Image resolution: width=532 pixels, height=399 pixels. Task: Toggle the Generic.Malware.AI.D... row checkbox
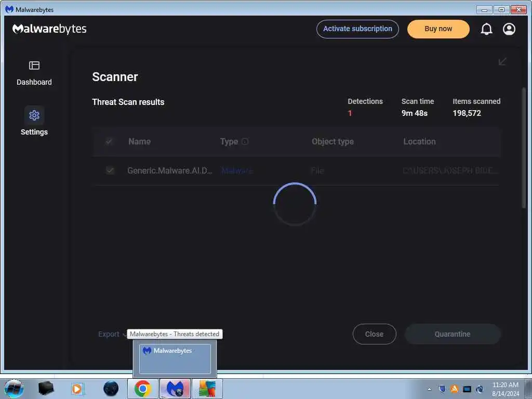pyautogui.click(x=110, y=170)
